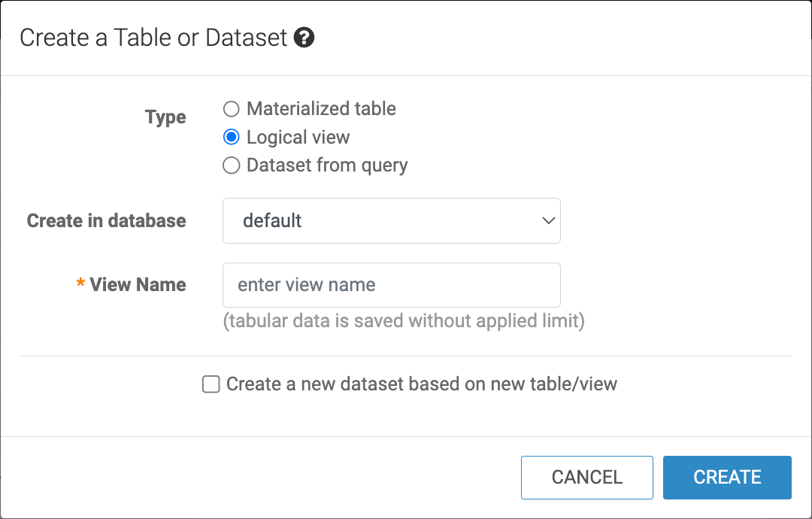Screen dimensions: 812x519
Task: Click the chevron arrow in database dropdown
Action: (x=547, y=221)
